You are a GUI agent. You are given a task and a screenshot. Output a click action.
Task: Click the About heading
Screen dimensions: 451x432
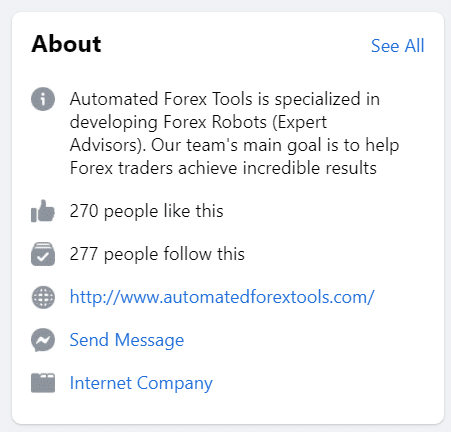point(66,44)
